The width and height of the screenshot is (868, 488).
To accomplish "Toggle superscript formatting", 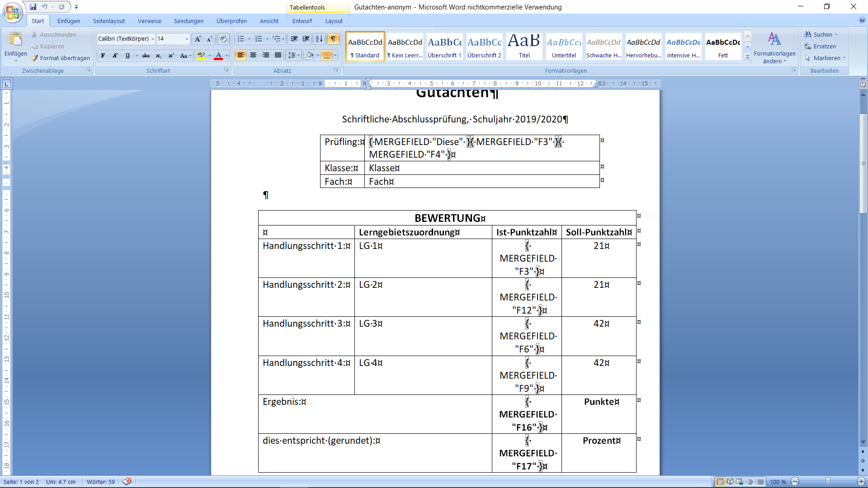I will click(171, 56).
